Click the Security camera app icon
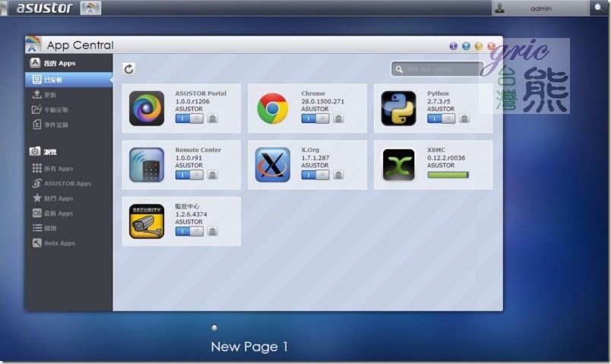 pos(147,221)
